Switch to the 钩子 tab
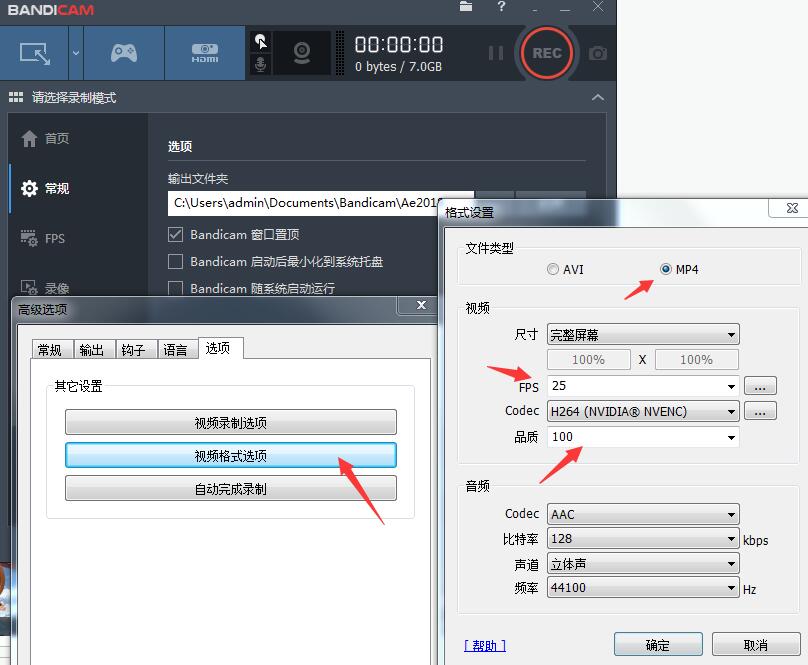Screen dimensions: 808x665 (x=135, y=349)
